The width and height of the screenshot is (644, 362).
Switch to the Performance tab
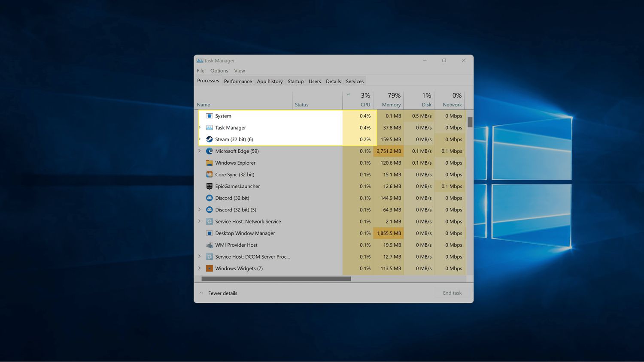[x=238, y=81]
